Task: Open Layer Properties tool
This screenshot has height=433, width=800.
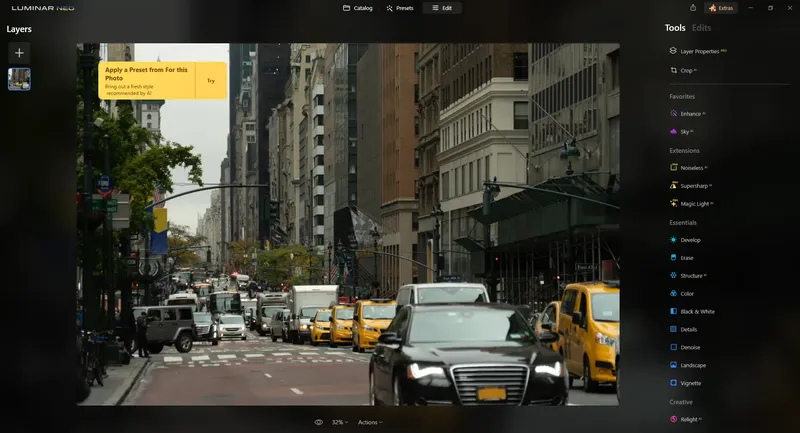Action: coord(698,51)
